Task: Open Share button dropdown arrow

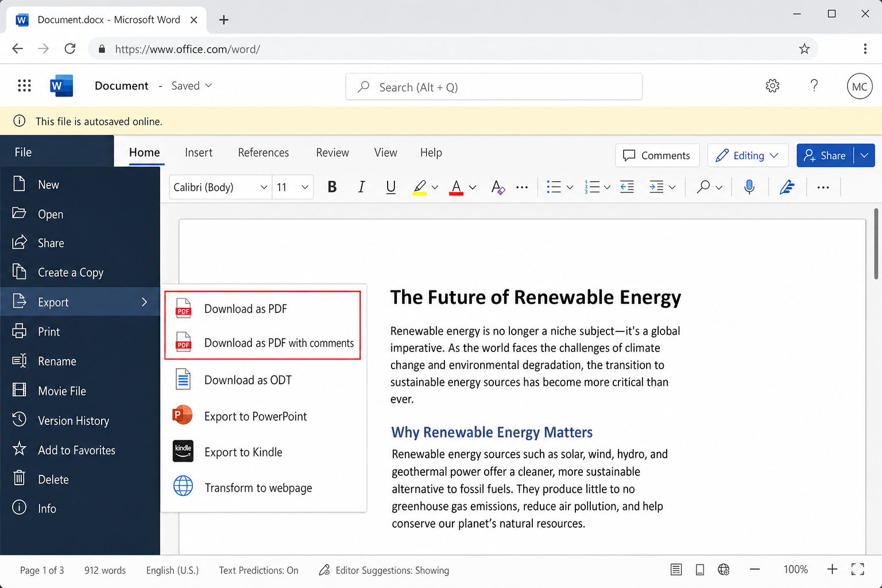Action: 864,156
